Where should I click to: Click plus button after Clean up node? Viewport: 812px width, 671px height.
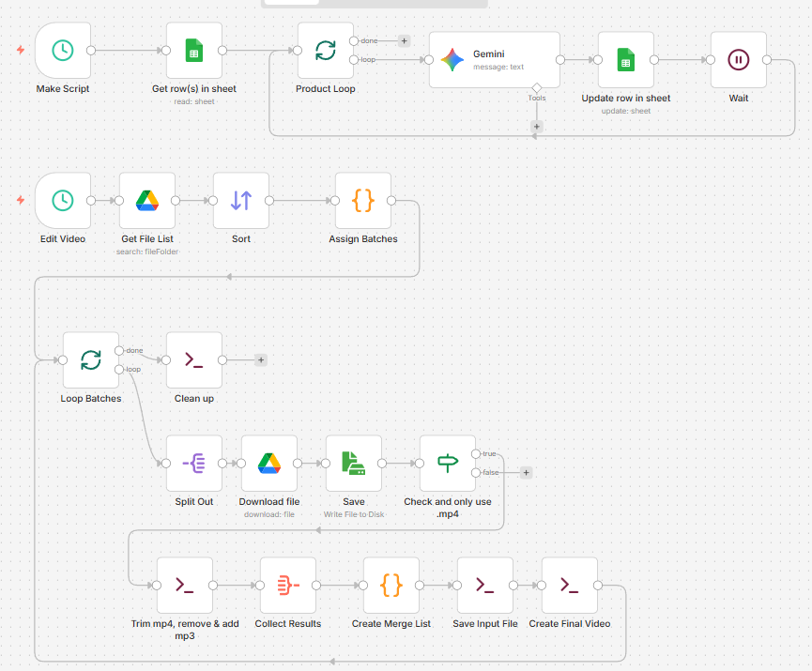click(x=261, y=359)
